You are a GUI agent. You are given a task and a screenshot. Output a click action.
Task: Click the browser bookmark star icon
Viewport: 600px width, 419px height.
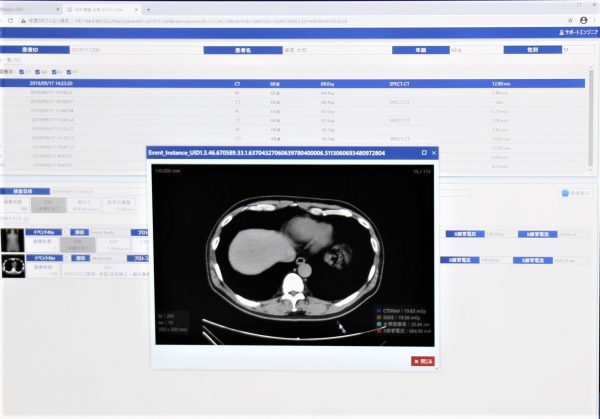568,19
